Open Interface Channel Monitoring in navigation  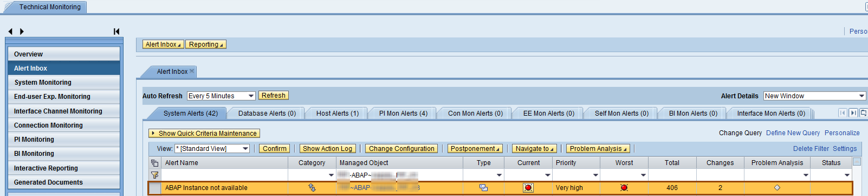[64, 111]
